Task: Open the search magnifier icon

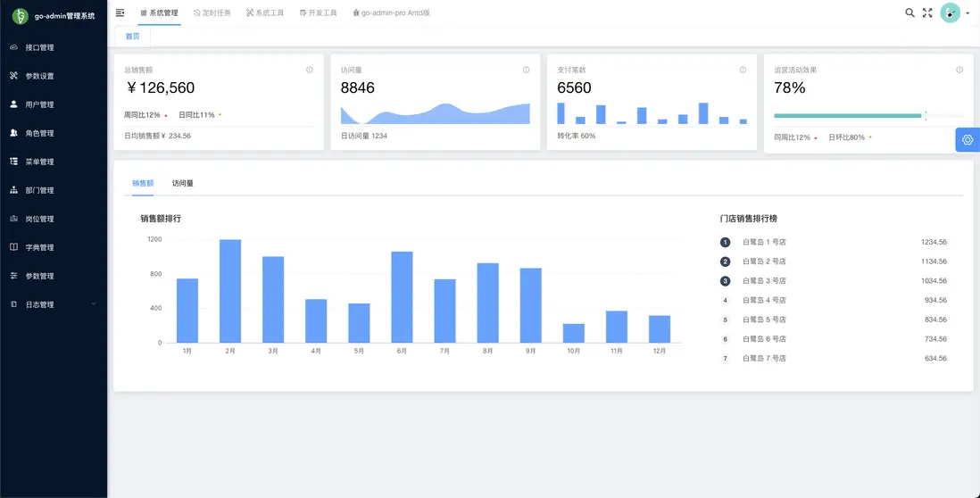Action: [909, 12]
